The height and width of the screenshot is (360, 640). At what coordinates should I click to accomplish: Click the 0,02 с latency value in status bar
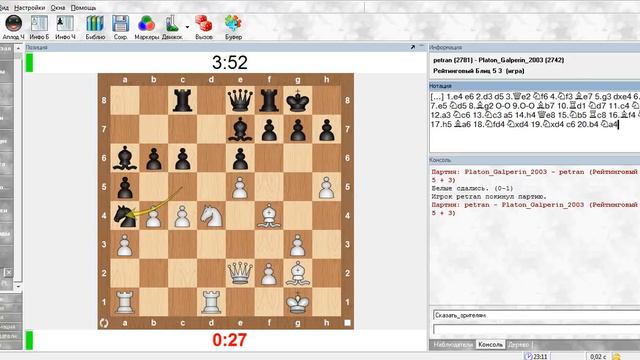point(598,357)
